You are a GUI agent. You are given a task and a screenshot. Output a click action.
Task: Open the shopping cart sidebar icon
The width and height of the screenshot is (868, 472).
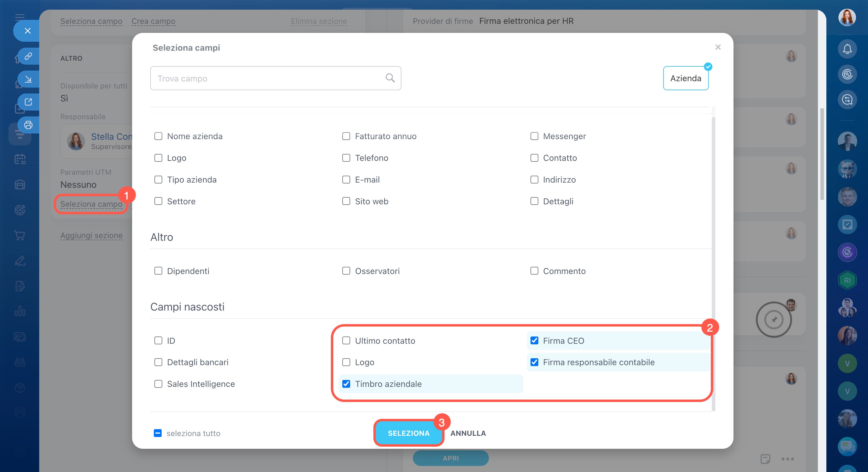[20, 235]
